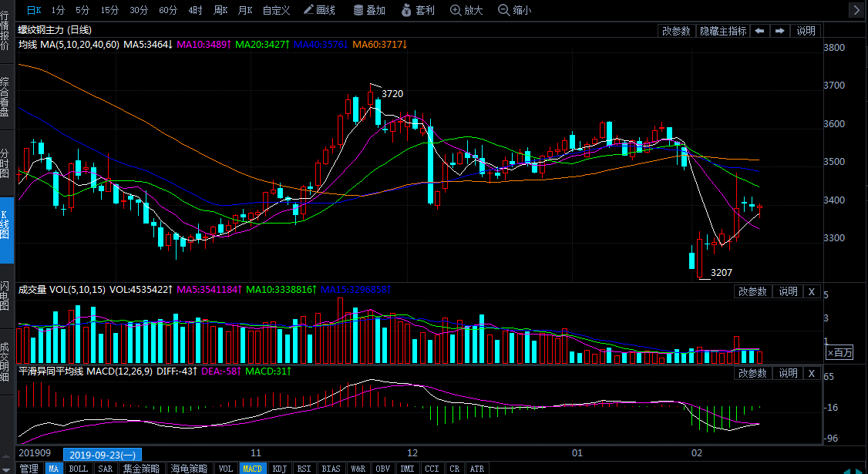Click the ×百万 volume unit label
The width and height of the screenshot is (868, 474).
pos(840,352)
